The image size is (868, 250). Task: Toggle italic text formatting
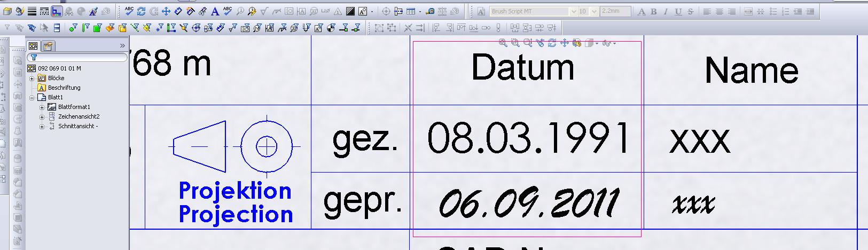[x=666, y=11]
